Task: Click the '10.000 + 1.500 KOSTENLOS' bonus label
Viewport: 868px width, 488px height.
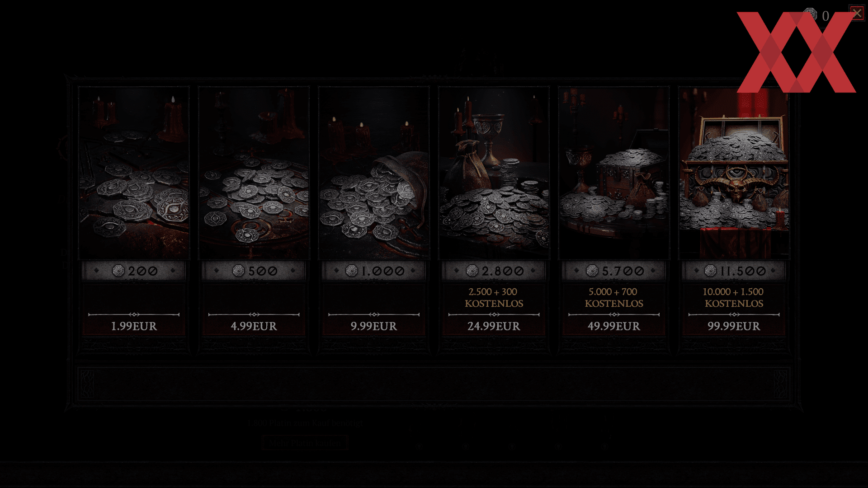Action: [734, 297]
